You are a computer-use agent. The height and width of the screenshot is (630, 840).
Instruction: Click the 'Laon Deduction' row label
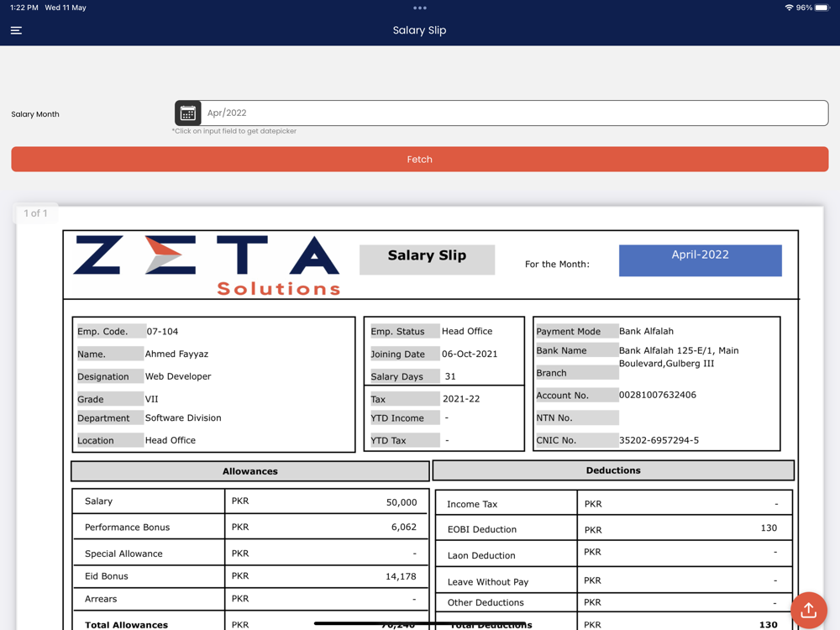[x=481, y=555]
